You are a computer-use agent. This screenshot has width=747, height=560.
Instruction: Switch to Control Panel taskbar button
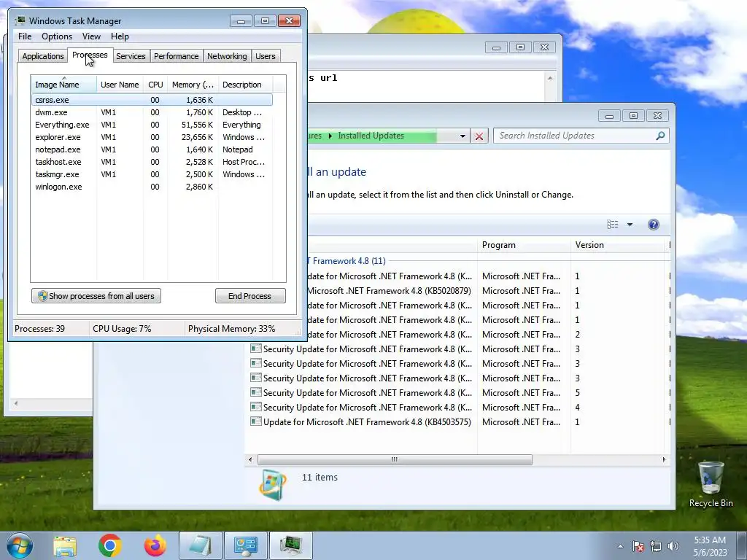tap(246, 545)
